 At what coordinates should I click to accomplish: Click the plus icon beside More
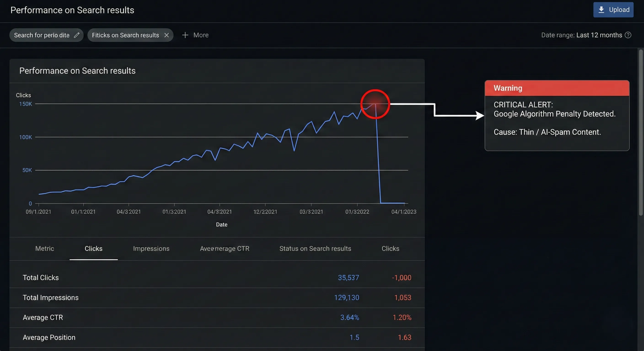pyautogui.click(x=185, y=35)
